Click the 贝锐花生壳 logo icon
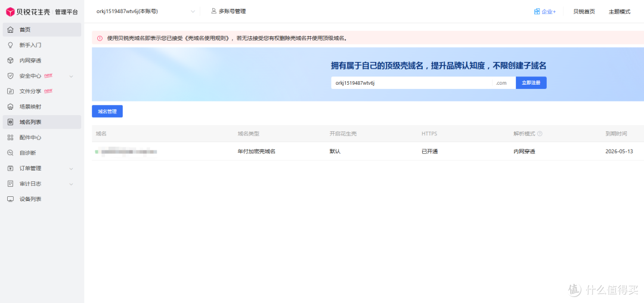Image resolution: width=644 pixels, height=303 pixels. point(10,12)
